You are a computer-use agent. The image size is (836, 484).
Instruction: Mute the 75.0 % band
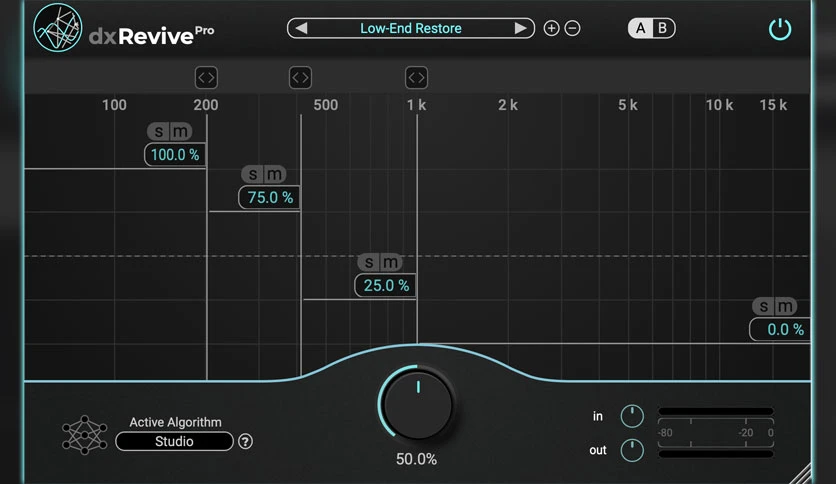point(275,174)
